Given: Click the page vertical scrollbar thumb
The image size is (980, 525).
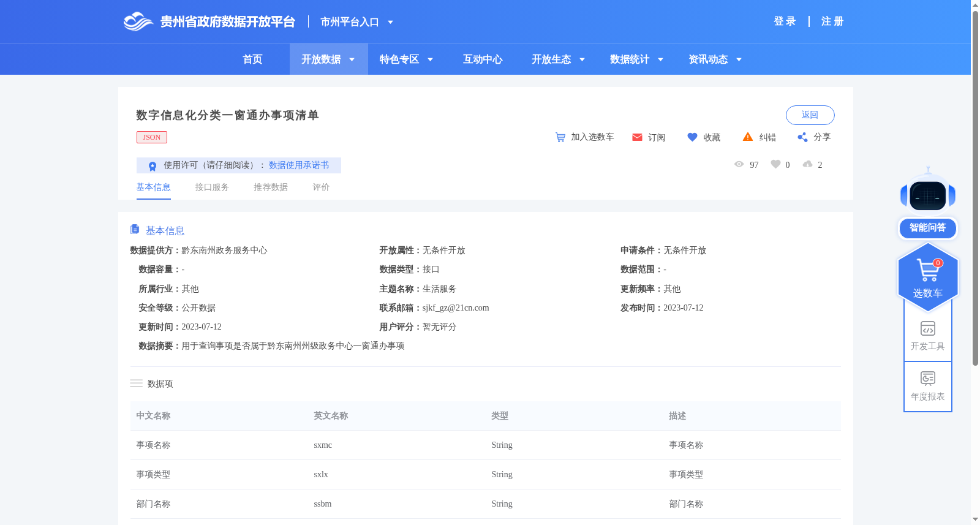Looking at the screenshot, I should (975, 187).
